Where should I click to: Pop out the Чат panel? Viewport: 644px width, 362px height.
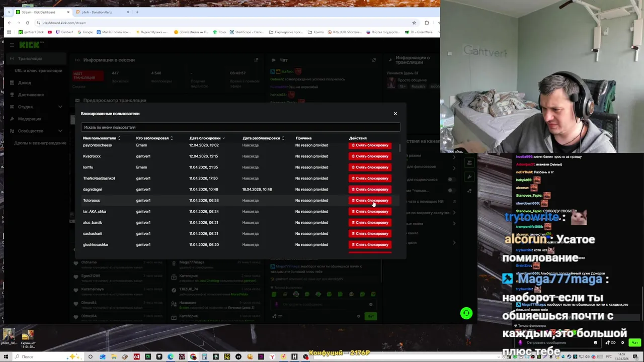click(x=374, y=60)
